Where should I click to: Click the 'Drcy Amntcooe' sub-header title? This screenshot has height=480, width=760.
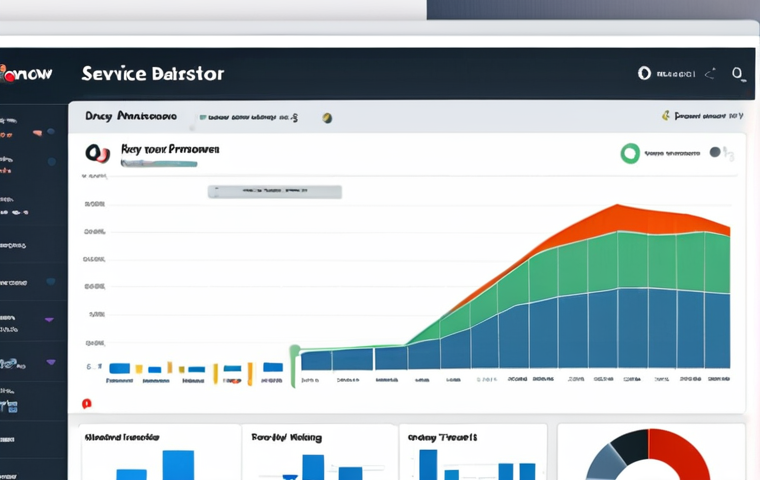tap(131, 116)
